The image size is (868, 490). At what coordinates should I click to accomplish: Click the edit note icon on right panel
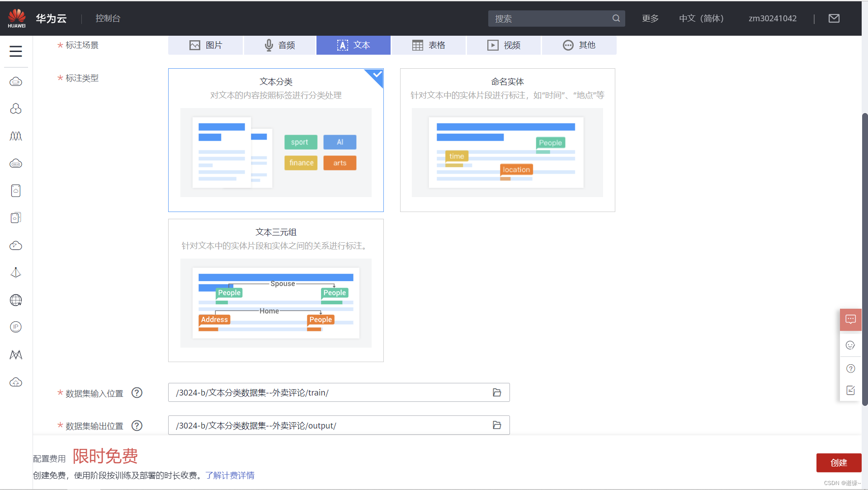(850, 390)
